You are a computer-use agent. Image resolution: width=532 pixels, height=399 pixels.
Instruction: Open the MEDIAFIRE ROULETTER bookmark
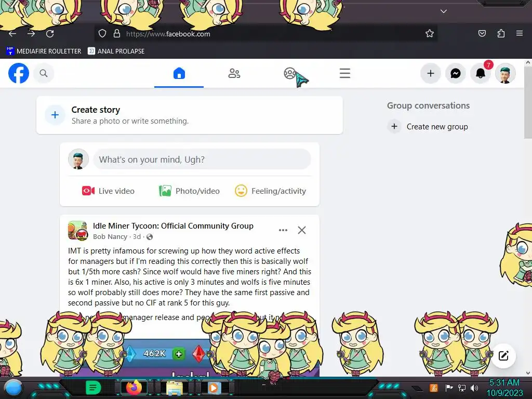(44, 51)
